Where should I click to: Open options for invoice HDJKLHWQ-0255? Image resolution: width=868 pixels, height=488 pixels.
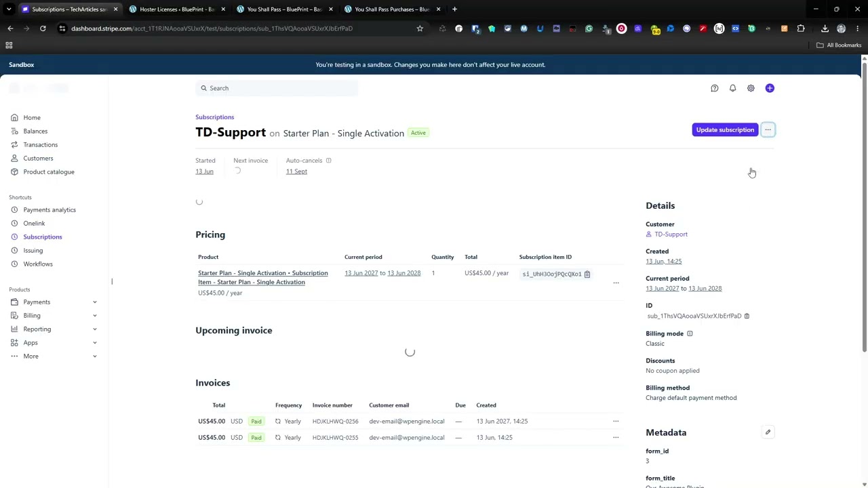pyautogui.click(x=616, y=437)
